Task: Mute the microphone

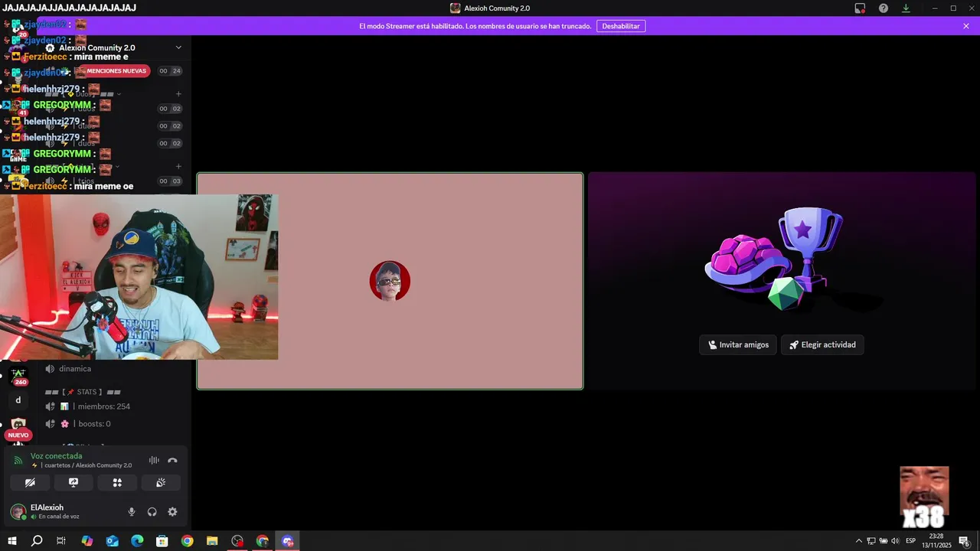Action: click(132, 512)
